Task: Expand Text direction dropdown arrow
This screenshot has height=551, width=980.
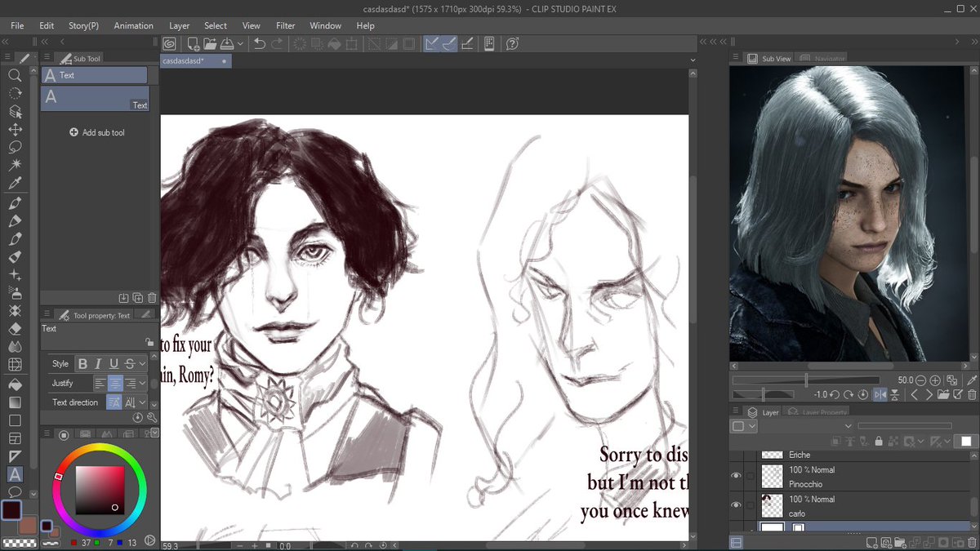Action: 143,402
